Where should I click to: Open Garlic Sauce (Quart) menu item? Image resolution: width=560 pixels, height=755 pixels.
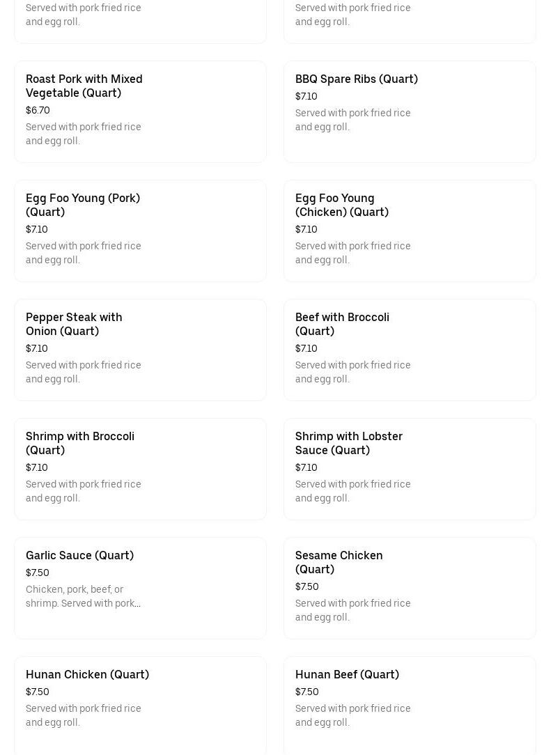point(79,555)
